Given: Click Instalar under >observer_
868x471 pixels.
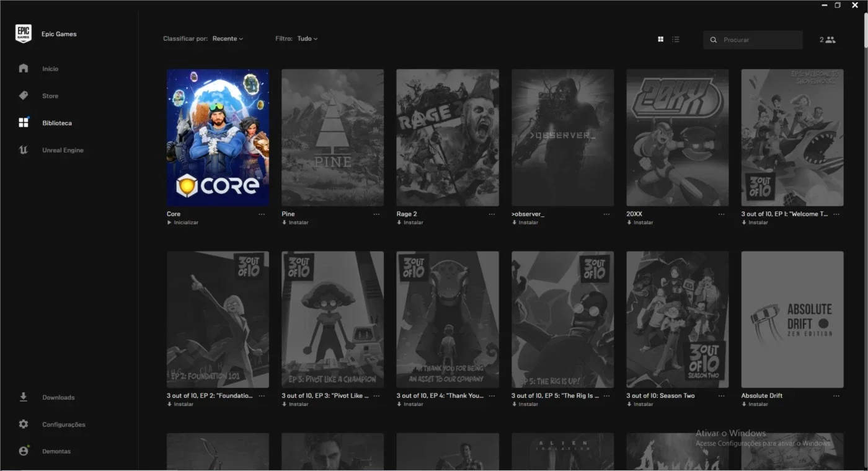Looking at the screenshot, I should point(525,222).
